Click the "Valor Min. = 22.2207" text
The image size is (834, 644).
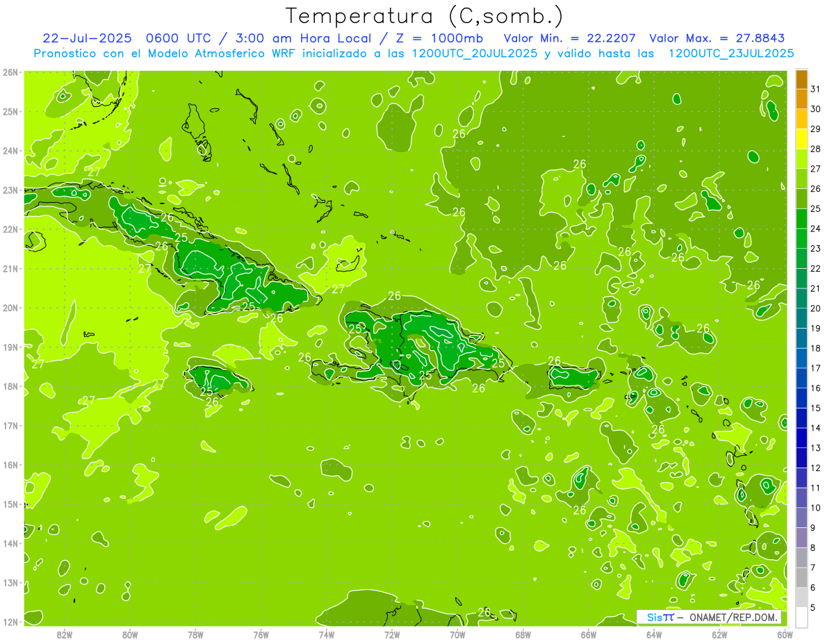coord(570,38)
